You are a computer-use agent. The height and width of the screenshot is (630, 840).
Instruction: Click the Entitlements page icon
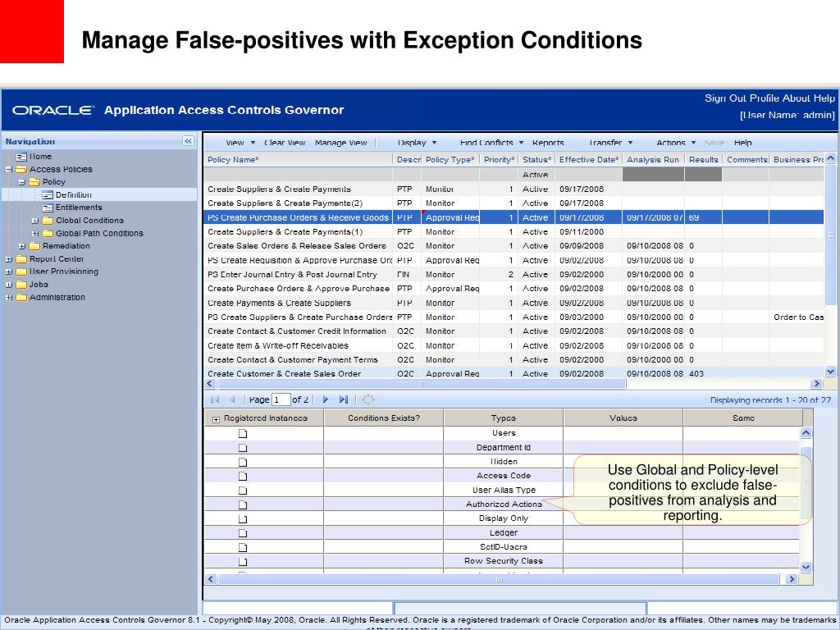[x=48, y=208]
